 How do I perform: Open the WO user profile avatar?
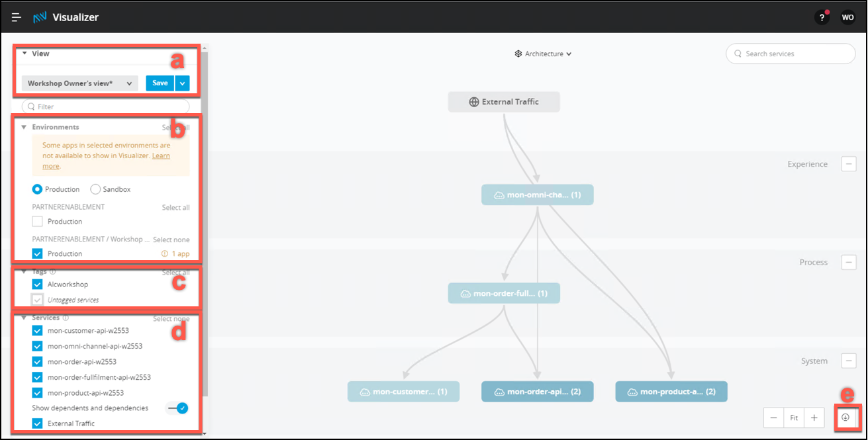[x=847, y=18]
